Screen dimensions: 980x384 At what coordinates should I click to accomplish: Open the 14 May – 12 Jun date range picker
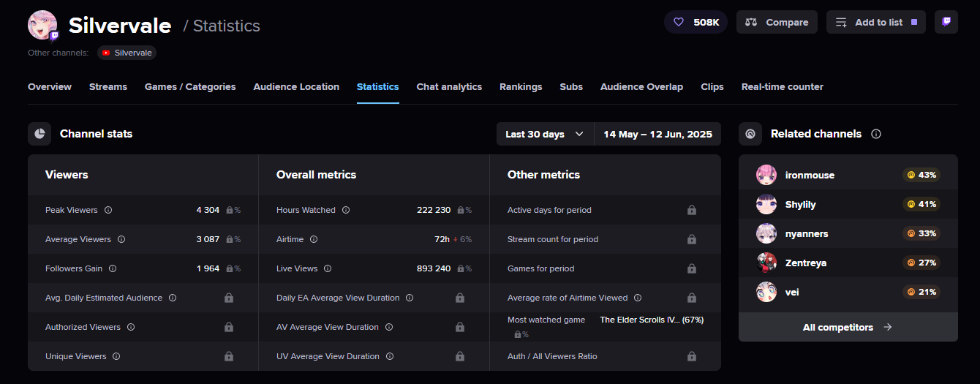(657, 134)
